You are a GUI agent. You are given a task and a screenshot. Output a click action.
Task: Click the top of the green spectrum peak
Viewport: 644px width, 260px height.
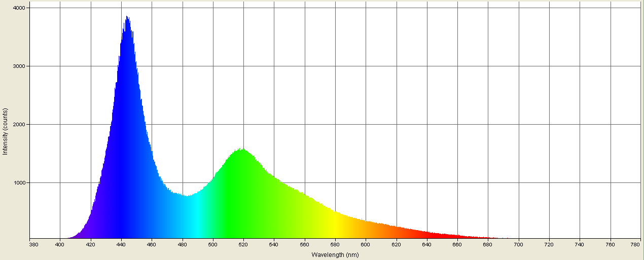pos(243,150)
